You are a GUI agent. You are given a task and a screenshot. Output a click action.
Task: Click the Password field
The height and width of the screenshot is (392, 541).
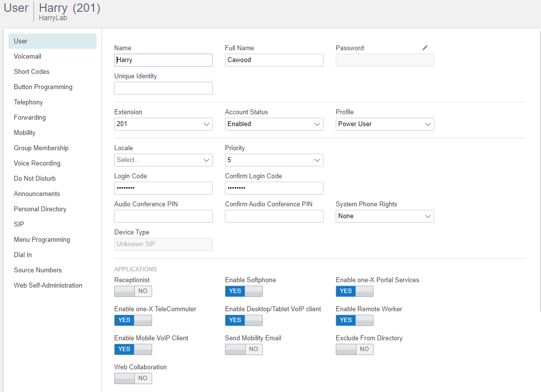point(384,60)
